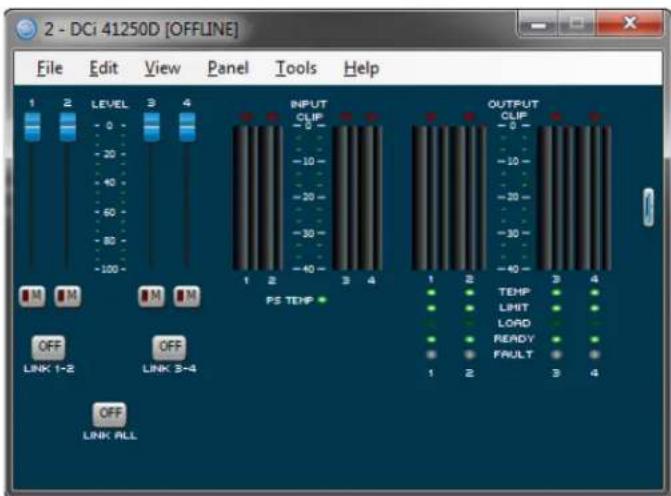Click the LIMIT indicator for output 3
This screenshot has height=496, width=671.
556,308
